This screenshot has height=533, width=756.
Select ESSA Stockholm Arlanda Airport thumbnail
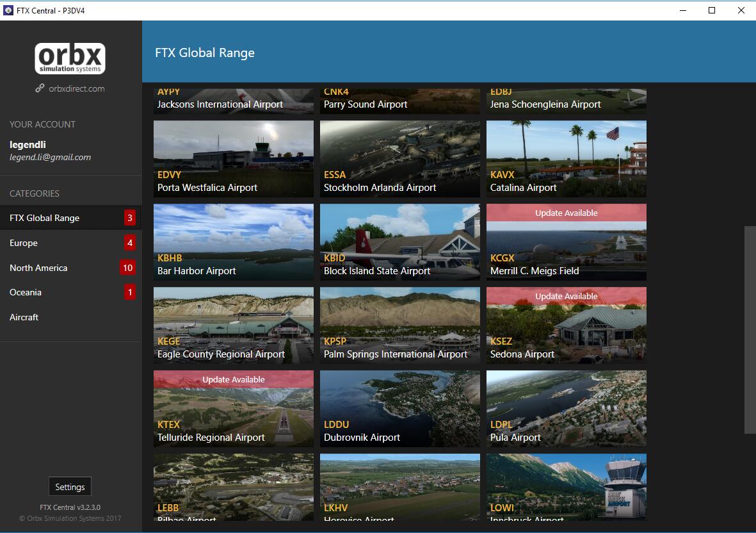pos(399,159)
